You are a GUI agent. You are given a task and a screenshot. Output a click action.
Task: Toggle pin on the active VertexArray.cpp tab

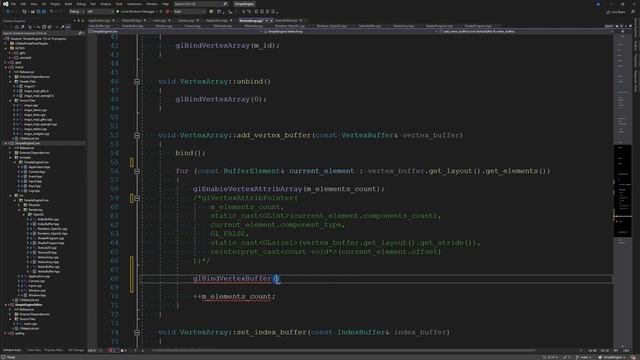(267, 20)
